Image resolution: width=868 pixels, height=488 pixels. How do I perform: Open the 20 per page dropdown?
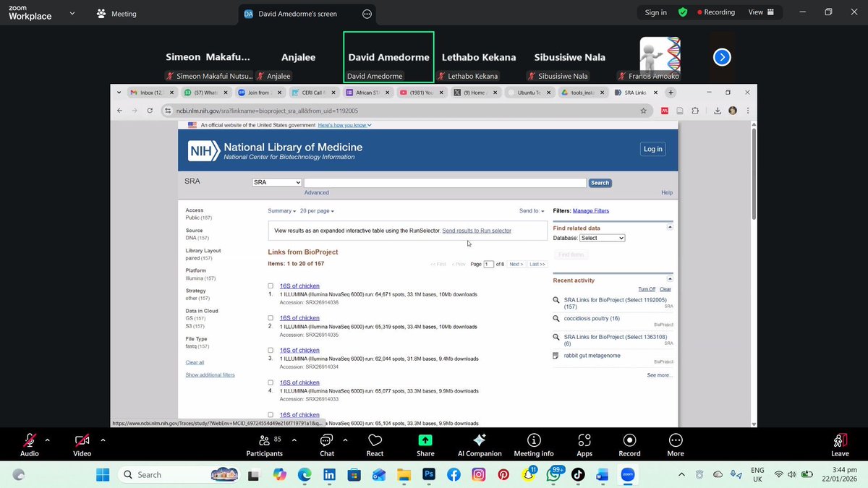(317, 211)
